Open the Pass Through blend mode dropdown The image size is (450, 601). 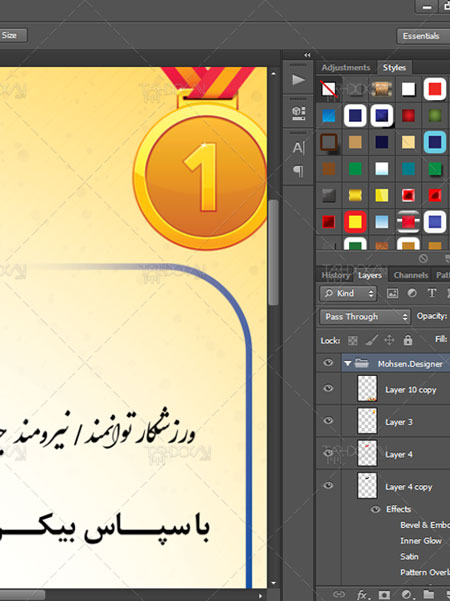[365, 317]
